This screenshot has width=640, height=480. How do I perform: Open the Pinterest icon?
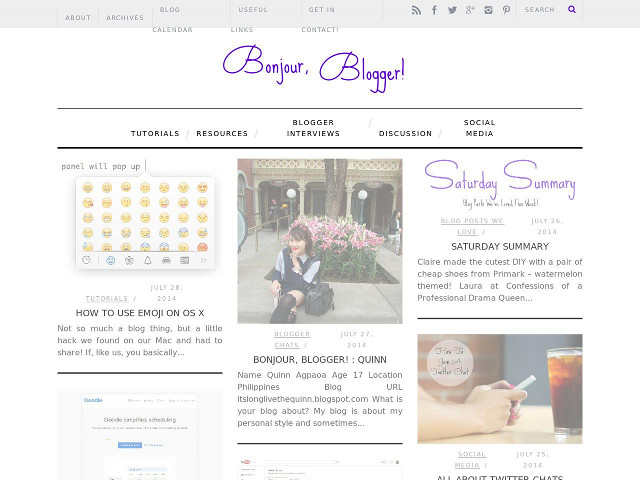506,10
